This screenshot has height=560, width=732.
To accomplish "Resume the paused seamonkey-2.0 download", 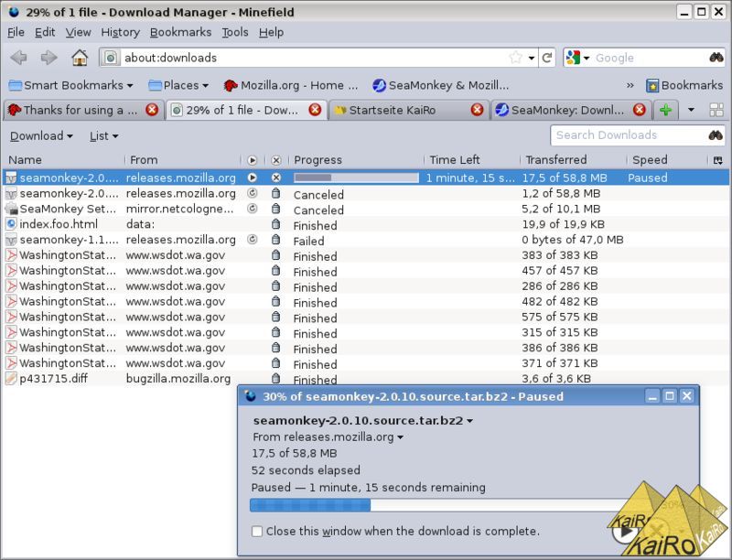I will 253,178.
